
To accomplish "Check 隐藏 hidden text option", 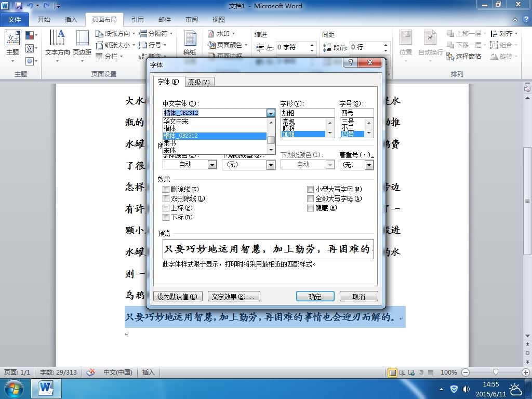I will [310, 208].
